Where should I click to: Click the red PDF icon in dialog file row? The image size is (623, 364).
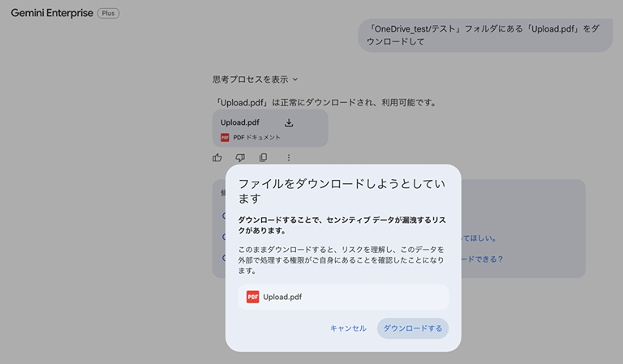point(253,297)
